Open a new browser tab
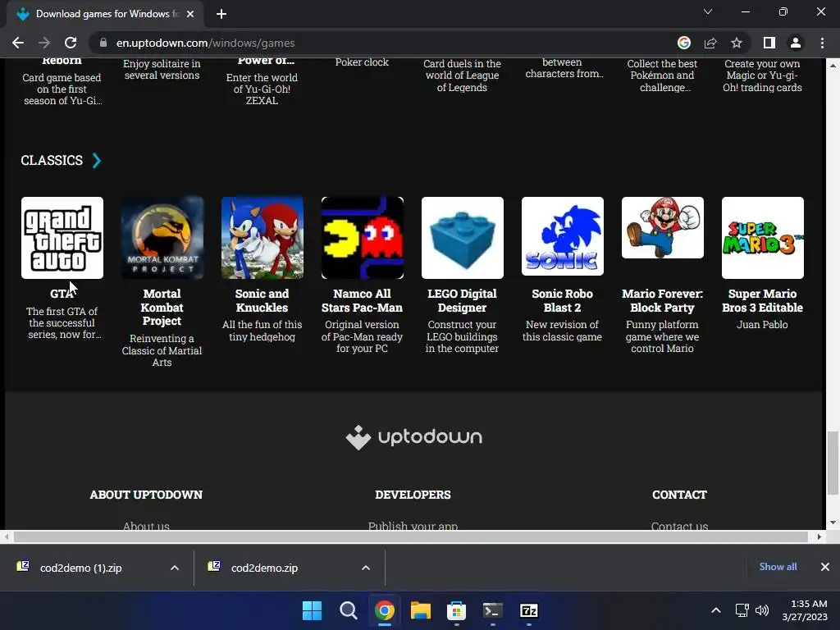The image size is (840, 630). click(x=221, y=14)
